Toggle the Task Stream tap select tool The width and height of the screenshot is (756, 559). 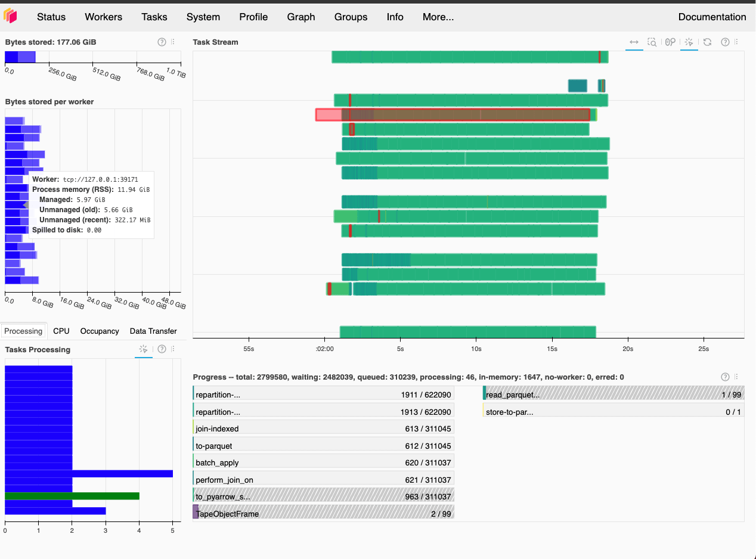(x=689, y=42)
